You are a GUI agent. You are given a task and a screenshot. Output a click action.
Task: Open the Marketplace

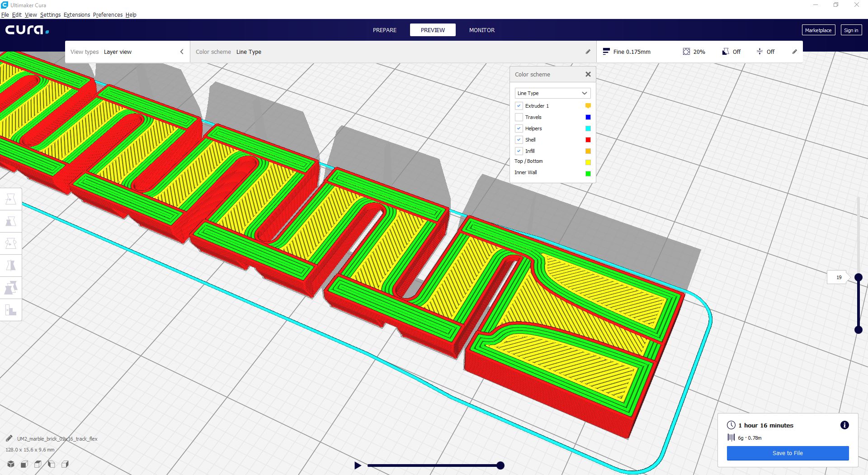point(818,30)
